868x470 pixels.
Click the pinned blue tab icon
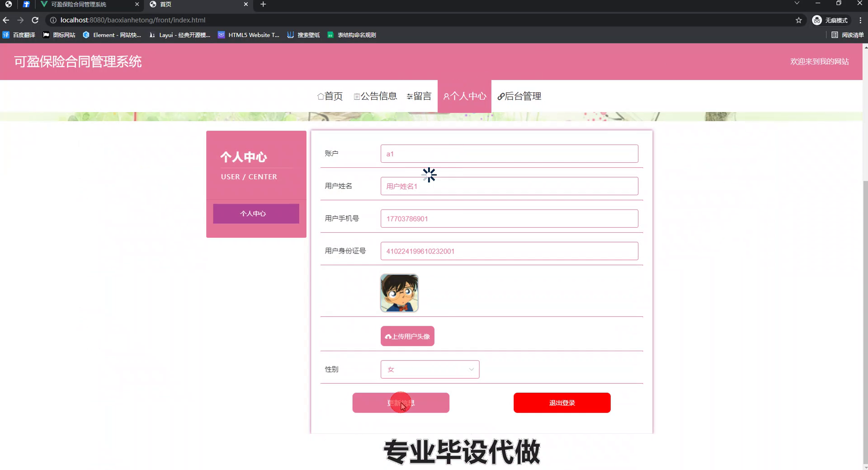pyautogui.click(x=26, y=4)
